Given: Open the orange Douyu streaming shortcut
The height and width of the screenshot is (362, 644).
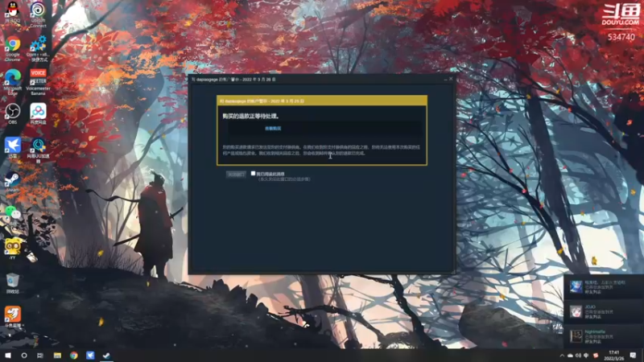Looking at the screenshot, I should pos(12,316).
